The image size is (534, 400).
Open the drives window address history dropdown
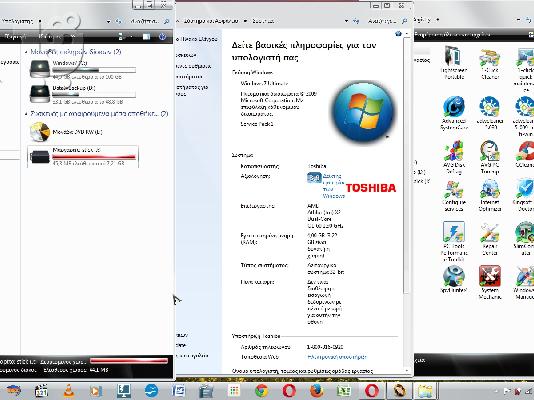tap(108, 21)
